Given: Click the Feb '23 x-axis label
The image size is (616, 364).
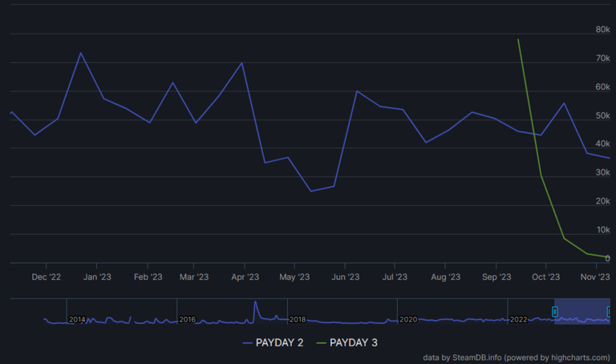Looking at the screenshot, I should coord(148,277).
